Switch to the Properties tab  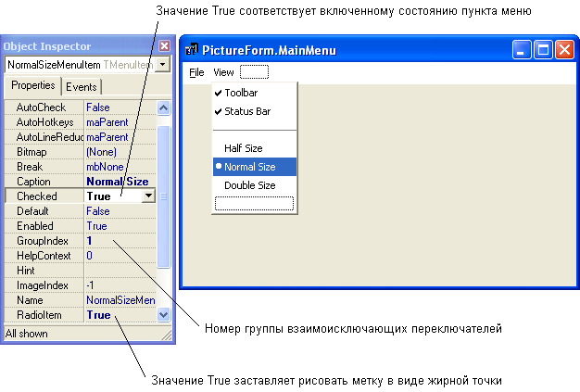click(32, 85)
